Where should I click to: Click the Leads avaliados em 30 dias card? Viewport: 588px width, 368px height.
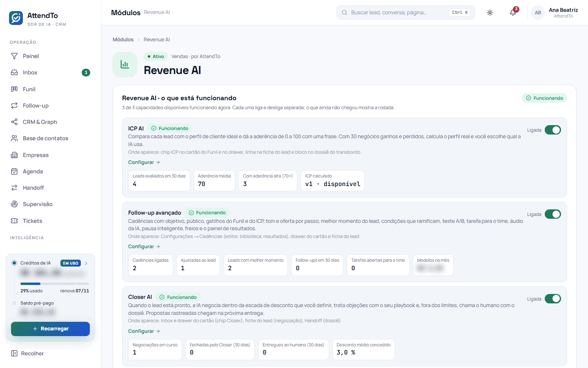tap(159, 181)
